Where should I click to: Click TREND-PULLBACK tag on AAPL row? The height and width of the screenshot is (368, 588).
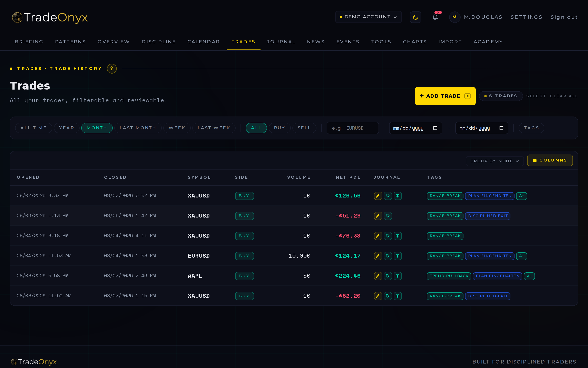point(449,276)
